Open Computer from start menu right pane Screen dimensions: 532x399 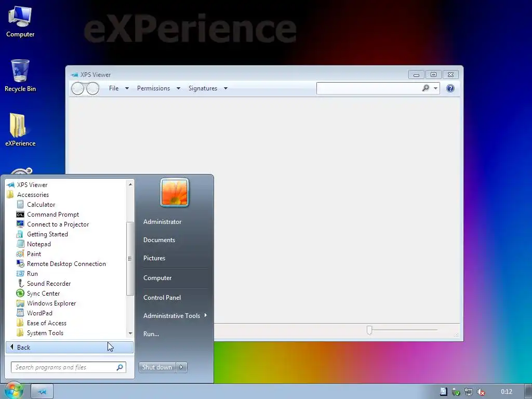point(157,278)
